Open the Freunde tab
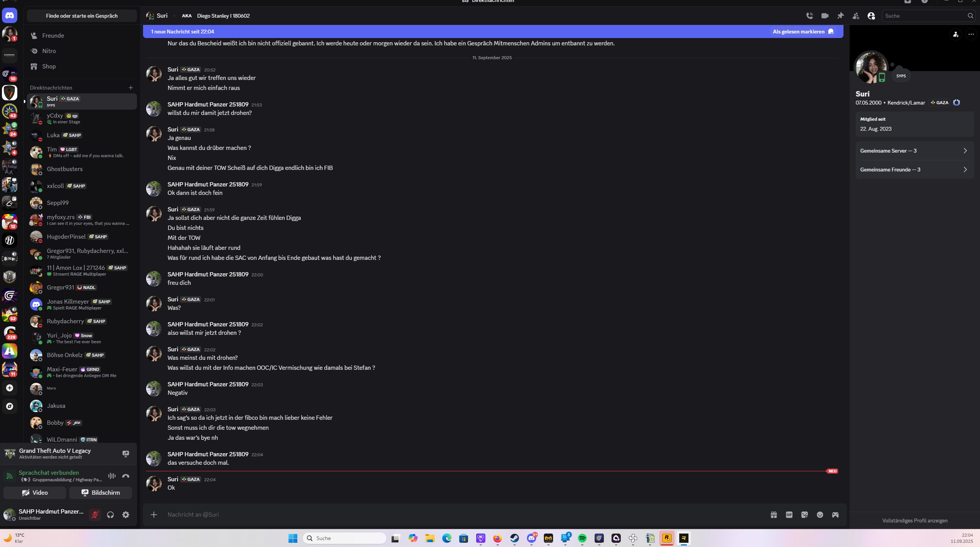The height and width of the screenshot is (547, 980). pyautogui.click(x=53, y=35)
